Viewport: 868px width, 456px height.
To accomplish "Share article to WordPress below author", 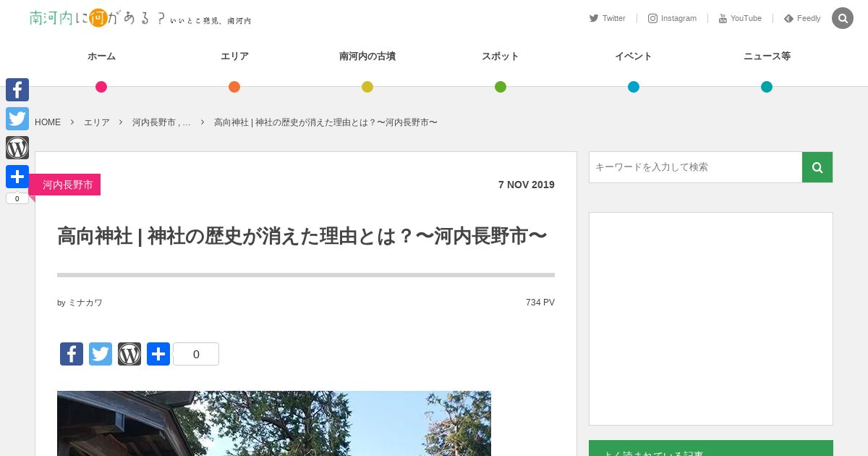I will point(129,354).
